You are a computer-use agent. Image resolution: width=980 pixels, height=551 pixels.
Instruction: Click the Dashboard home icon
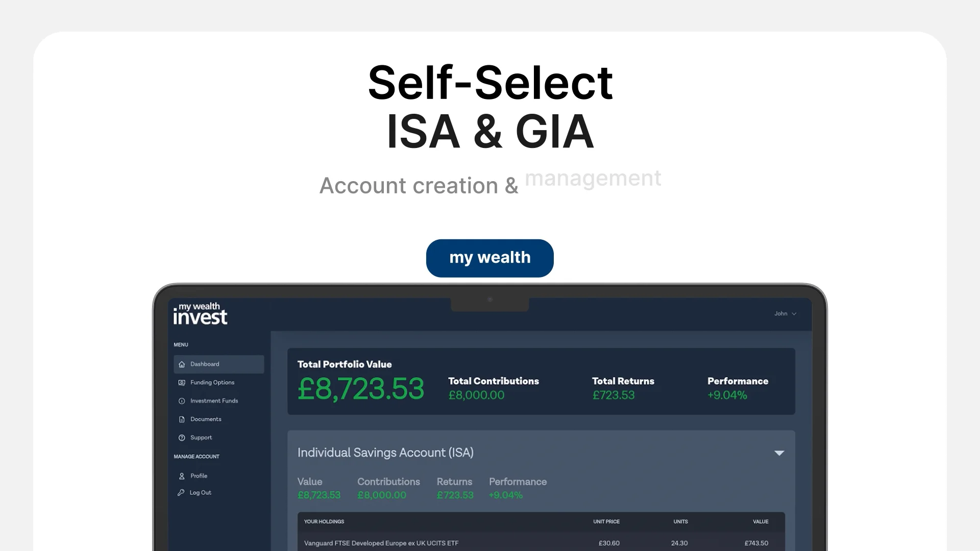pos(182,364)
